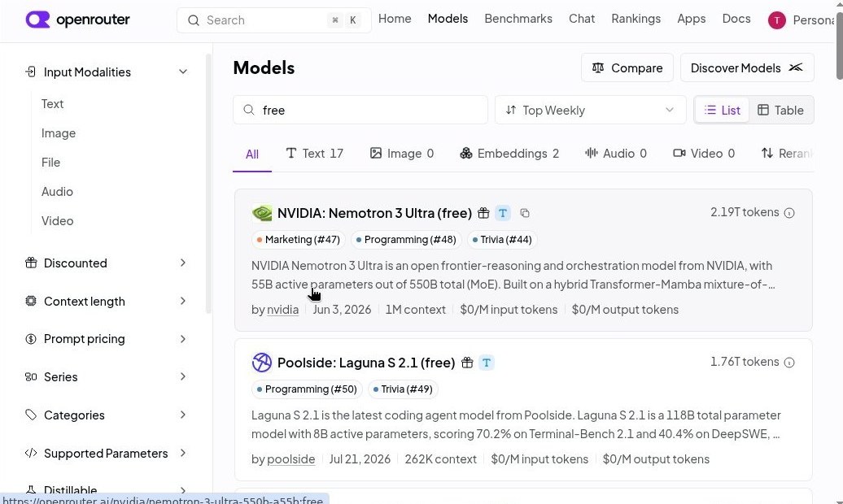Open Chat in the top navigation
This screenshot has width=843, height=504.
point(582,19)
